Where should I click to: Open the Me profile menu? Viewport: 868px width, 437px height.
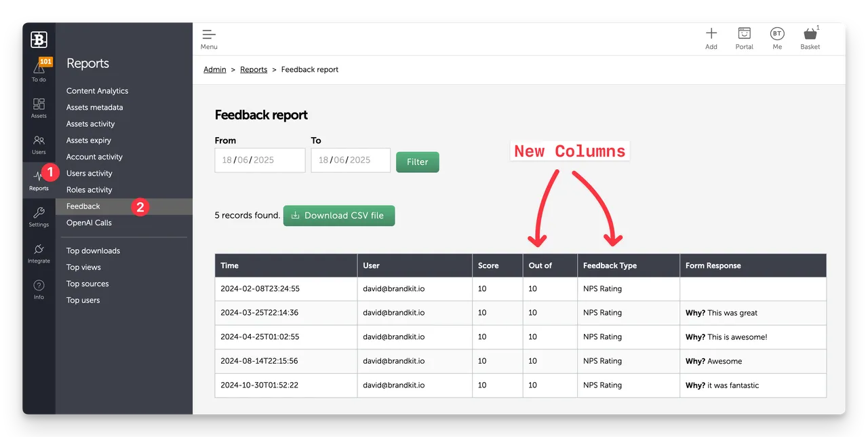pyautogui.click(x=777, y=38)
